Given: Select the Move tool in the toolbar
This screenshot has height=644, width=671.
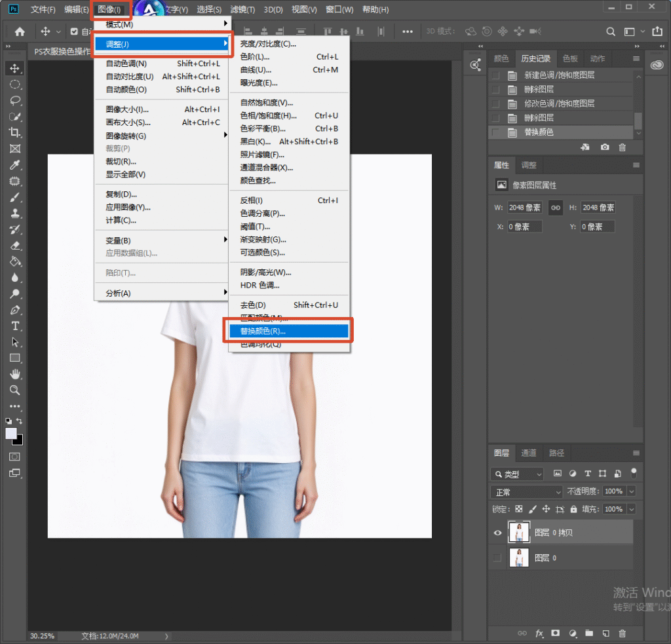Looking at the screenshot, I should [15, 69].
